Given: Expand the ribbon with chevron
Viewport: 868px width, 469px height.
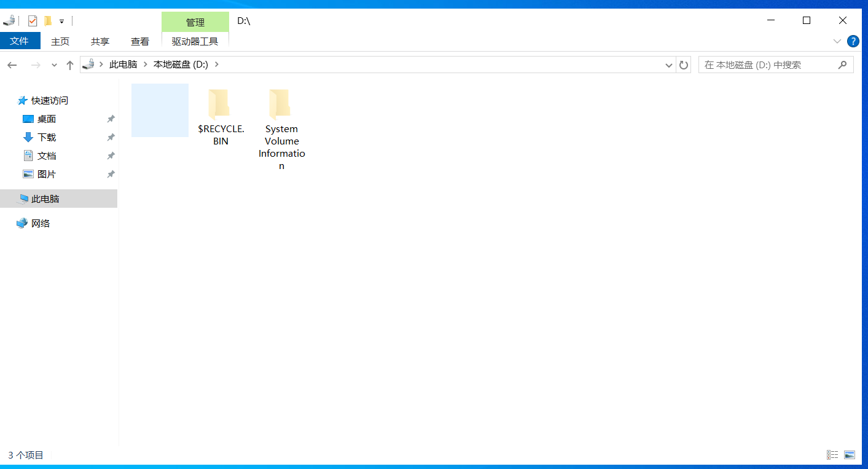Looking at the screenshot, I should click(837, 41).
